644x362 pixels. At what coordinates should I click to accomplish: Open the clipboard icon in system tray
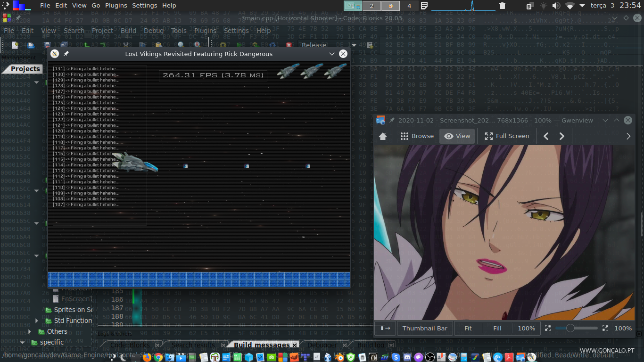point(530,6)
